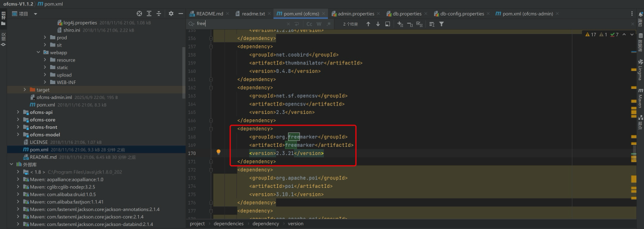Collapse the webapp folder
Image resolution: width=644 pixels, height=229 pixels.
38,52
